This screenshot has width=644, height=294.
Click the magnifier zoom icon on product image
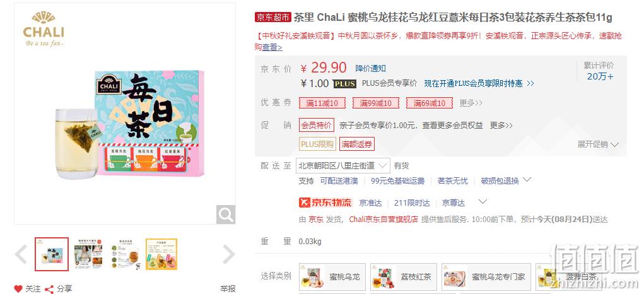[226, 215]
